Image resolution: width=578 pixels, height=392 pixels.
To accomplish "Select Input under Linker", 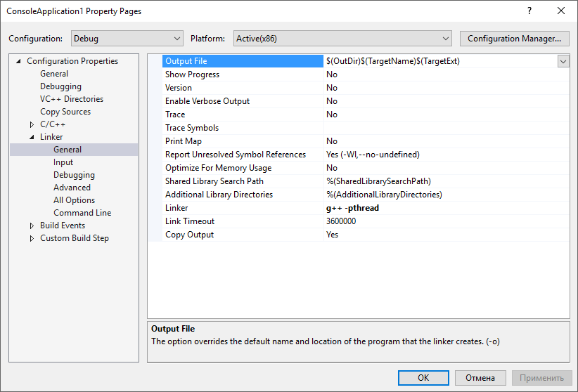I will [63, 162].
